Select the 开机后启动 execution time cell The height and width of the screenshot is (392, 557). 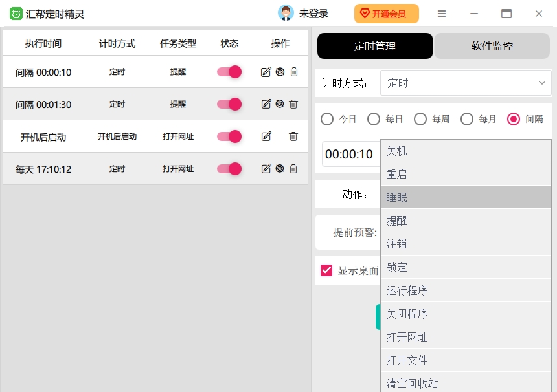[x=43, y=137]
